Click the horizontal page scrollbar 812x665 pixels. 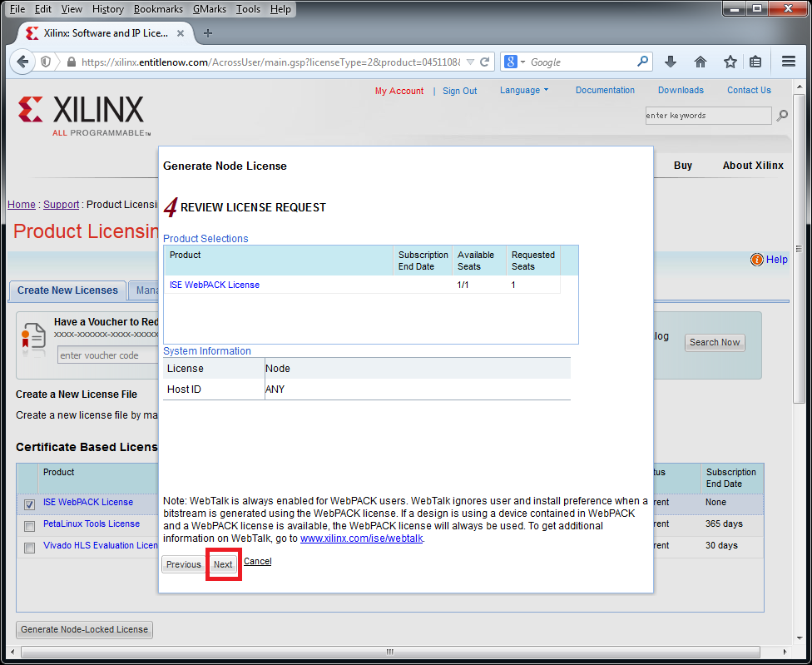[390, 652]
